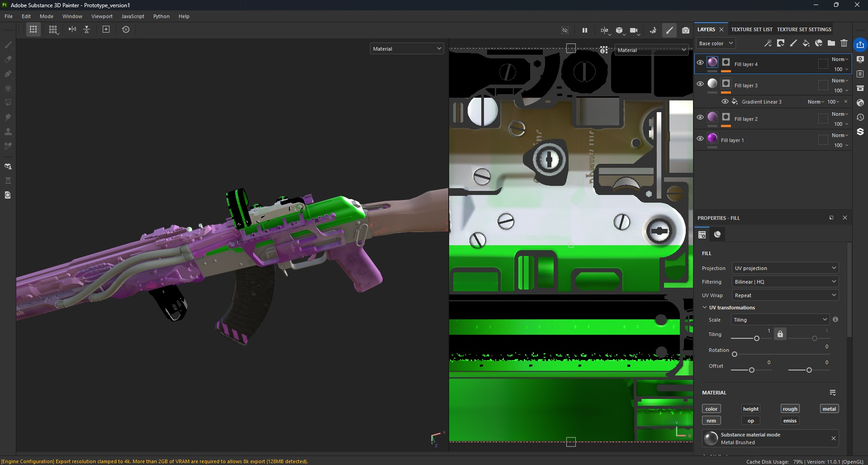Switch to the Texture Set Settings tab
Image resolution: width=868 pixels, height=465 pixels.
[x=804, y=29]
